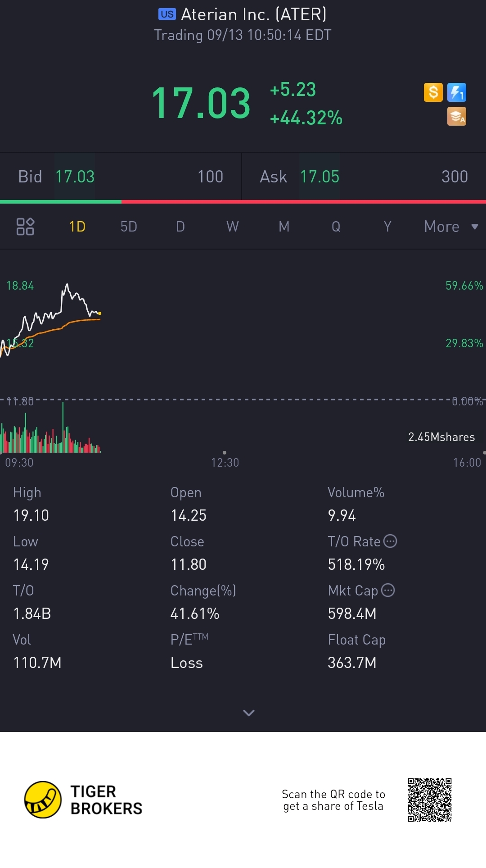Open the chart layout grid icon

point(25,227)
